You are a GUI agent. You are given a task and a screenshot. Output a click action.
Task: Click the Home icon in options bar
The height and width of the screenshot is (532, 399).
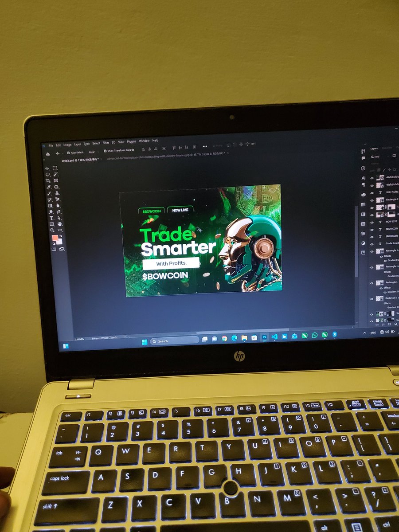(48, 154)
